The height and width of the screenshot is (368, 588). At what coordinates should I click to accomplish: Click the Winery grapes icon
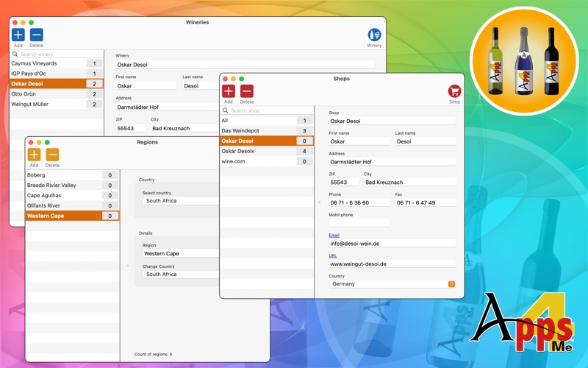click(374, 35)
